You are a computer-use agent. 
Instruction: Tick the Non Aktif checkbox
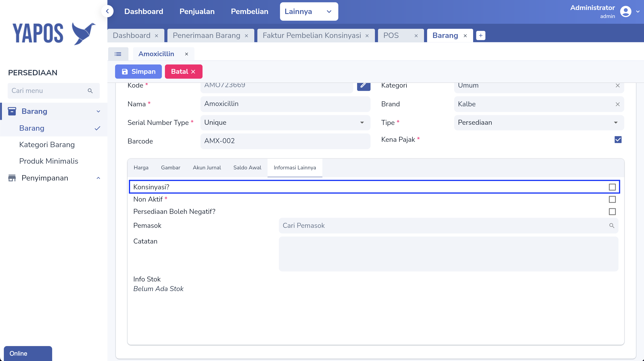(x=612, y=199)
